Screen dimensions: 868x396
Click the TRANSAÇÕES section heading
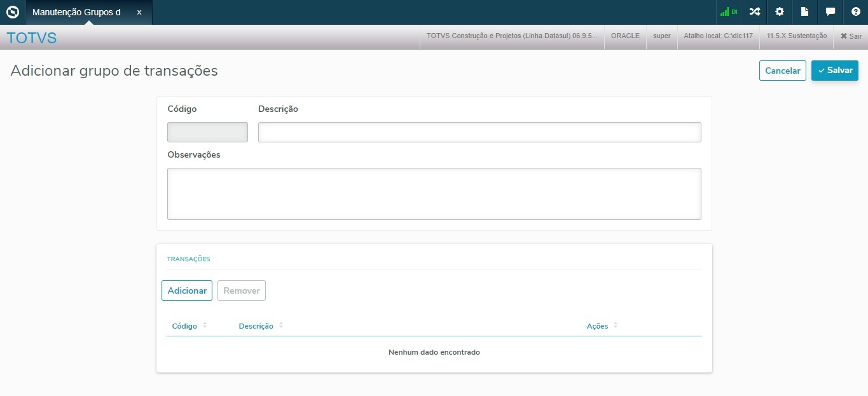tap(188, 259)
